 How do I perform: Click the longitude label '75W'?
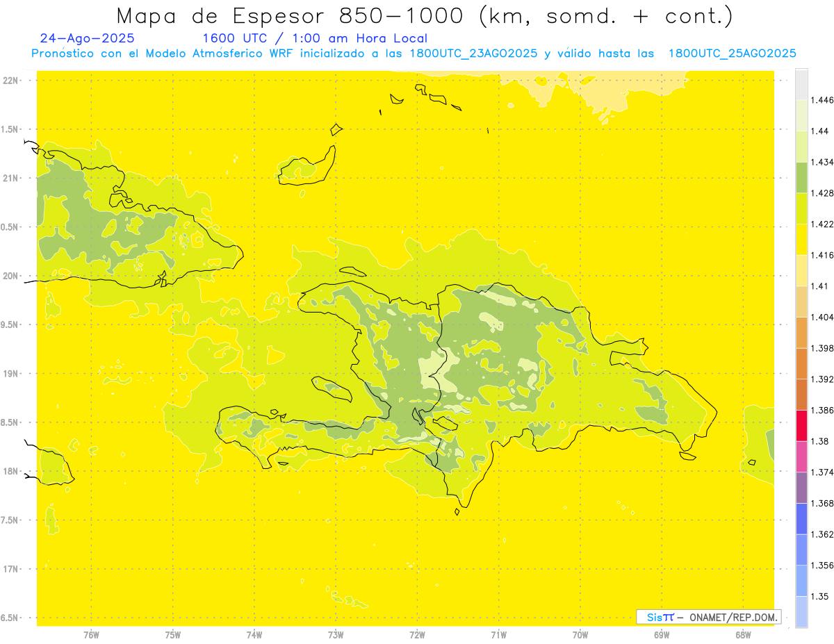coord(172,634)
